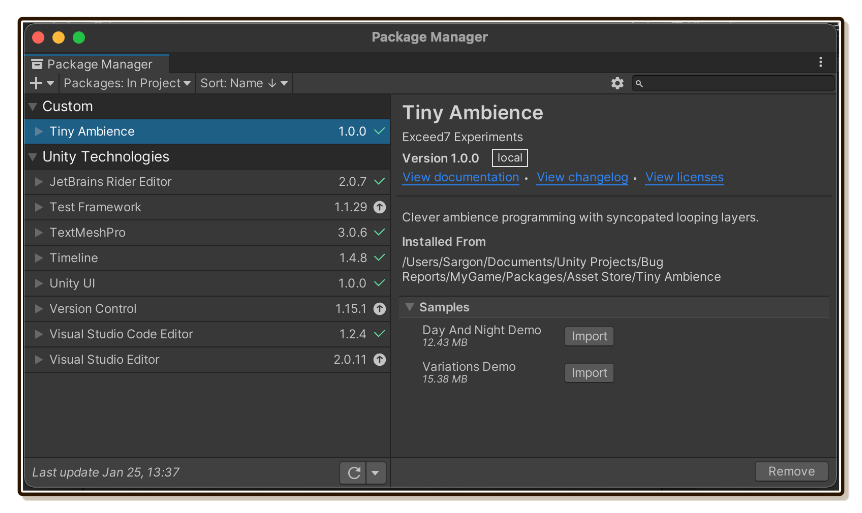Image resolution: width=862 pixels, height=513 pixels.
Task: Collapse the Unity Technologies group
Action: (33, 157)
